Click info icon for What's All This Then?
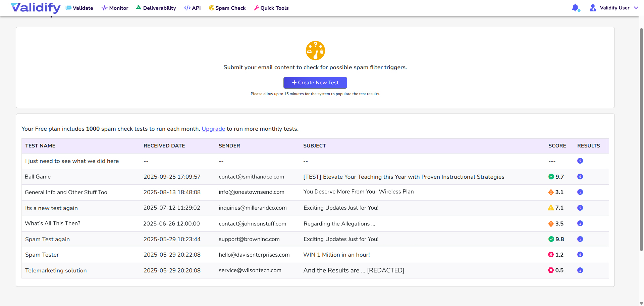 tap(580, 223)
